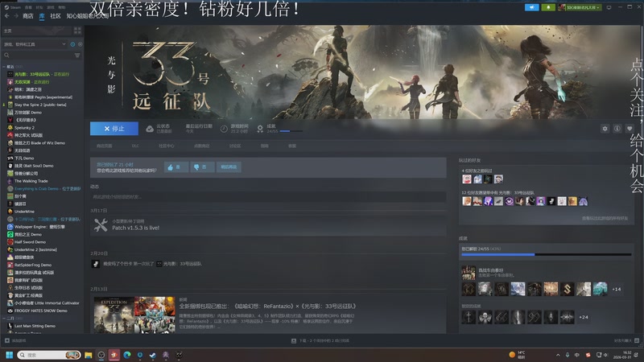Click the gold S achievement icon
This screenshot has width=644, height=362.
[x=568, y=289]
